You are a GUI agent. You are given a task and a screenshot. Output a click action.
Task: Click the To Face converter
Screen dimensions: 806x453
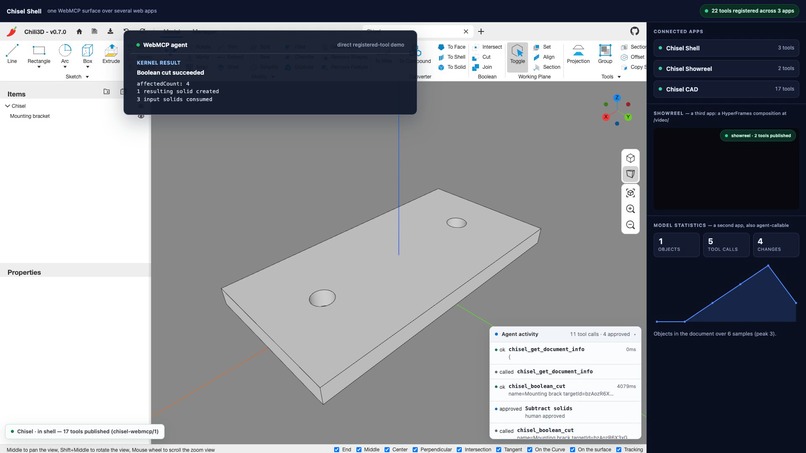pyautogui.click(x=452, y=47)
